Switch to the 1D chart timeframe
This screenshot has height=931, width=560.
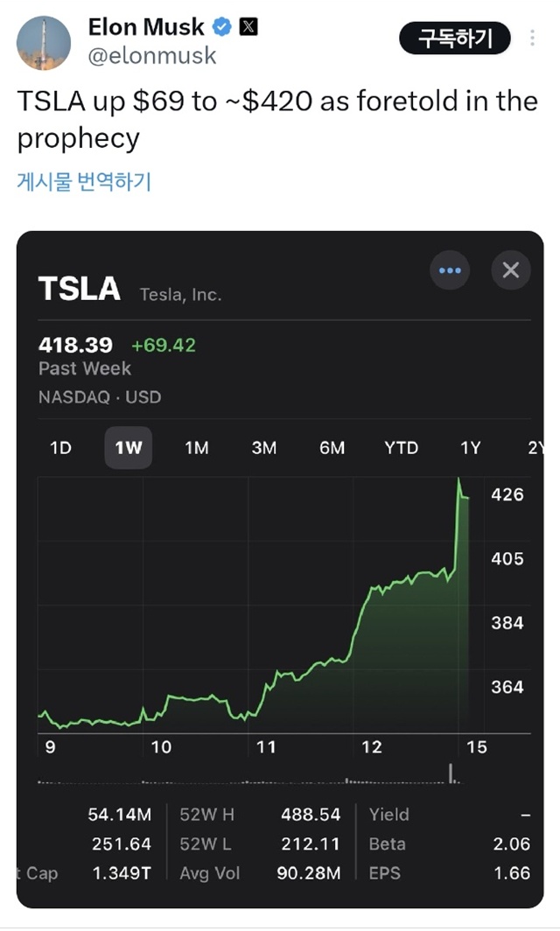(x=59, y=447)
